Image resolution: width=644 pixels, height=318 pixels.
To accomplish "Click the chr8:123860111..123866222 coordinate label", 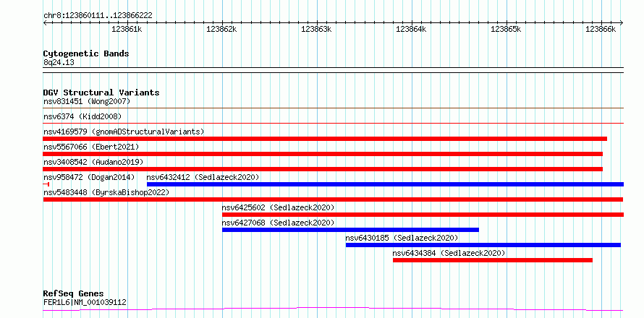I will click(x=98, y=16).
